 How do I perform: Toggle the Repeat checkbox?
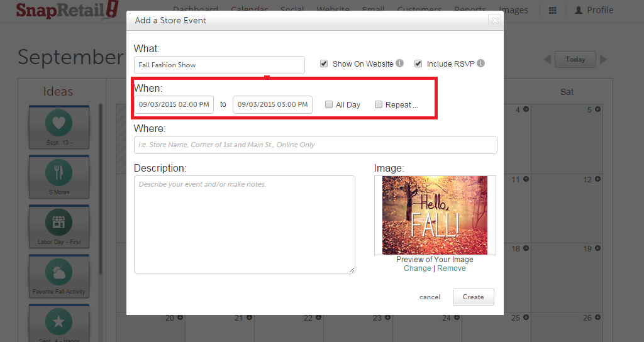[x=379, y=105]
